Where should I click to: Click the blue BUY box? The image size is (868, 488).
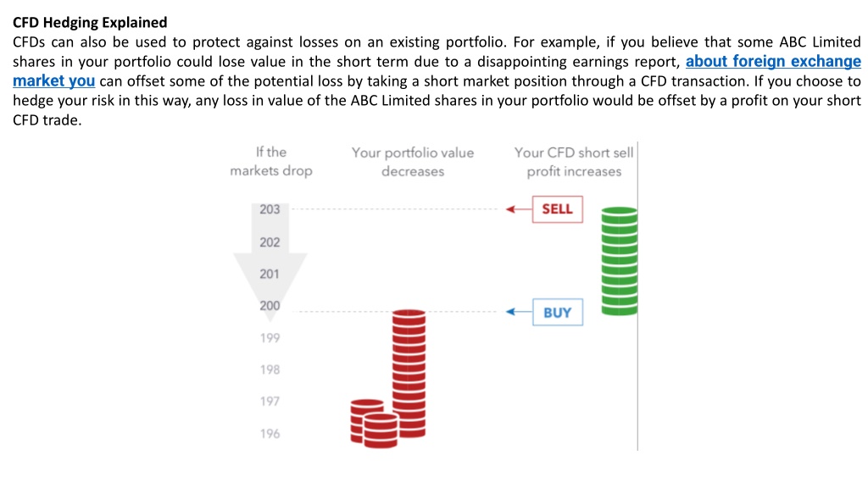coord(558,313)
